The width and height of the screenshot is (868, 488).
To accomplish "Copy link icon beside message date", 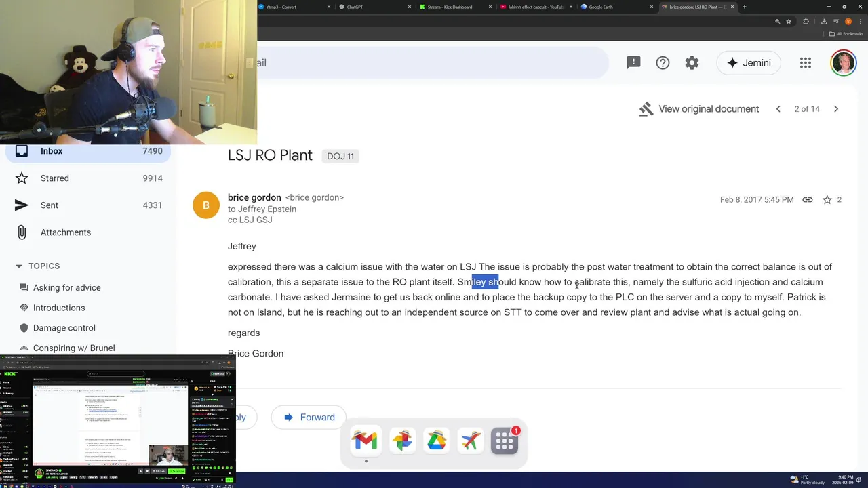I will tap(808, 199).
